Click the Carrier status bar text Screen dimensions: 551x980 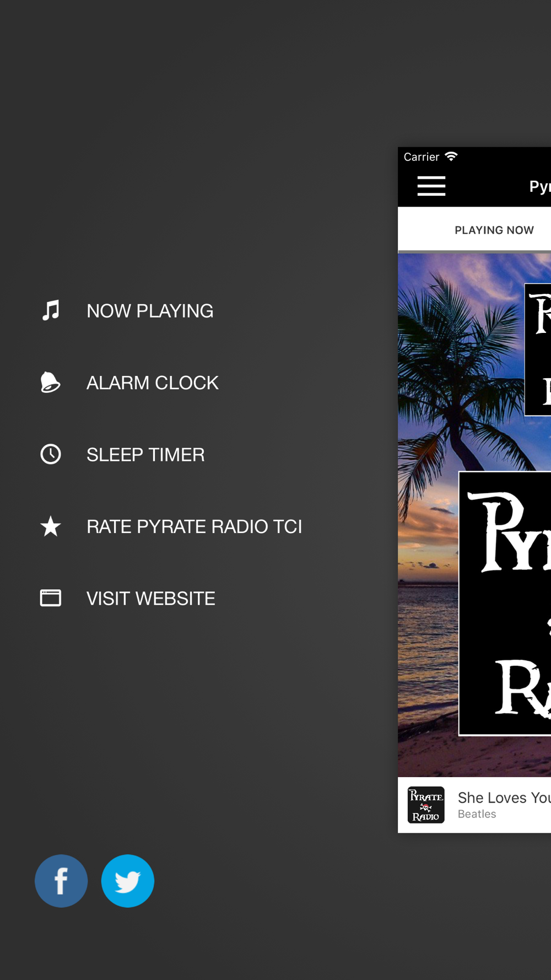[422, 157]
